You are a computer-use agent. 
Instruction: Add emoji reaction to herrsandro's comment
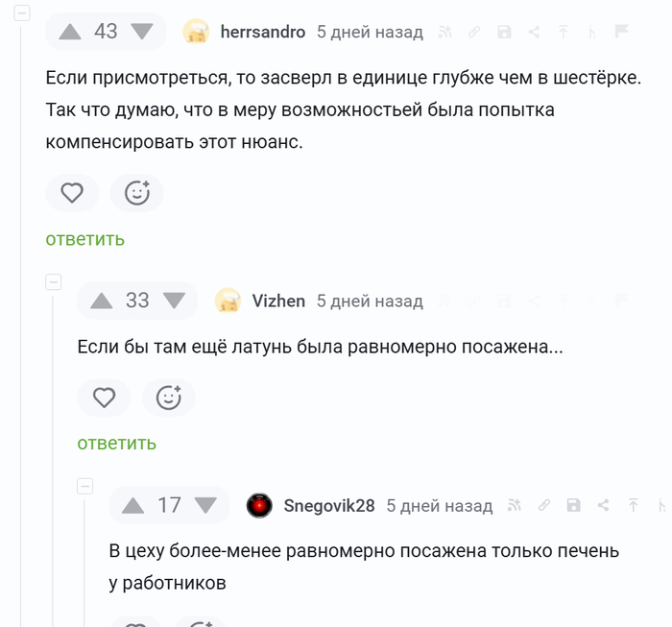pyautogui.click(x=136, y=193)
